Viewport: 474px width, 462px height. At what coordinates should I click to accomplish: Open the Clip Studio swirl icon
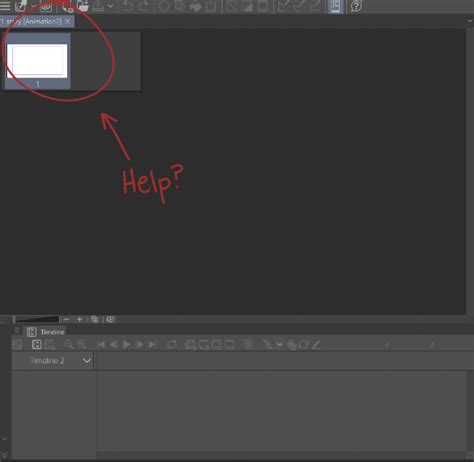(46, 6)
